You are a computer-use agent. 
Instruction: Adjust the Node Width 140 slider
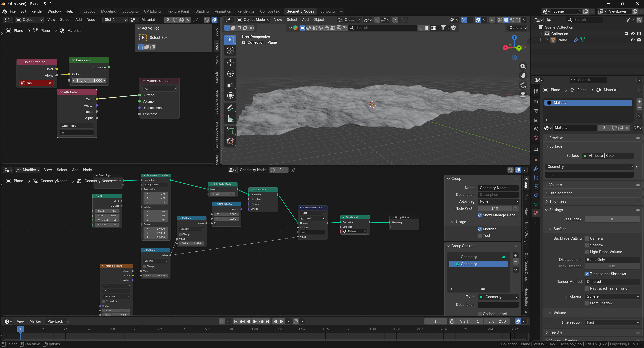pyautogui.click(x=495, y=208)
